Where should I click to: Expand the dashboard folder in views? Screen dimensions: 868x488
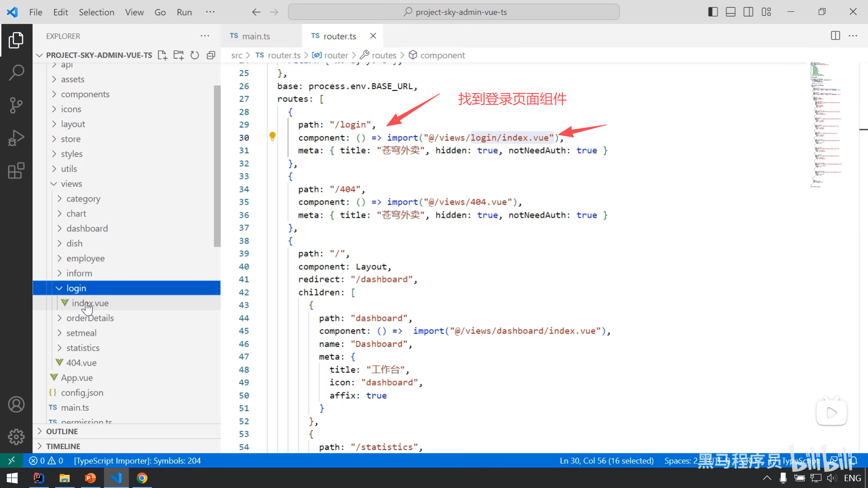tap(87, 229)
